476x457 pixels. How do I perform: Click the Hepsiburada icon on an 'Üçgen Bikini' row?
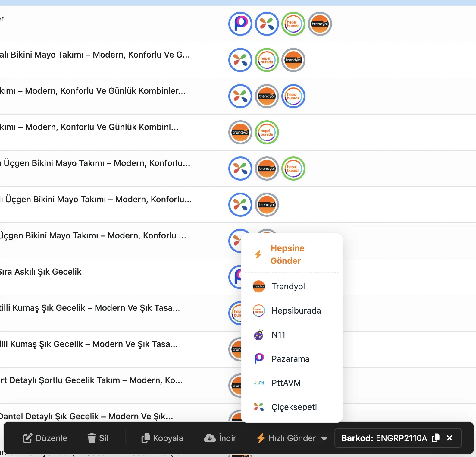(x=293, y=169)
